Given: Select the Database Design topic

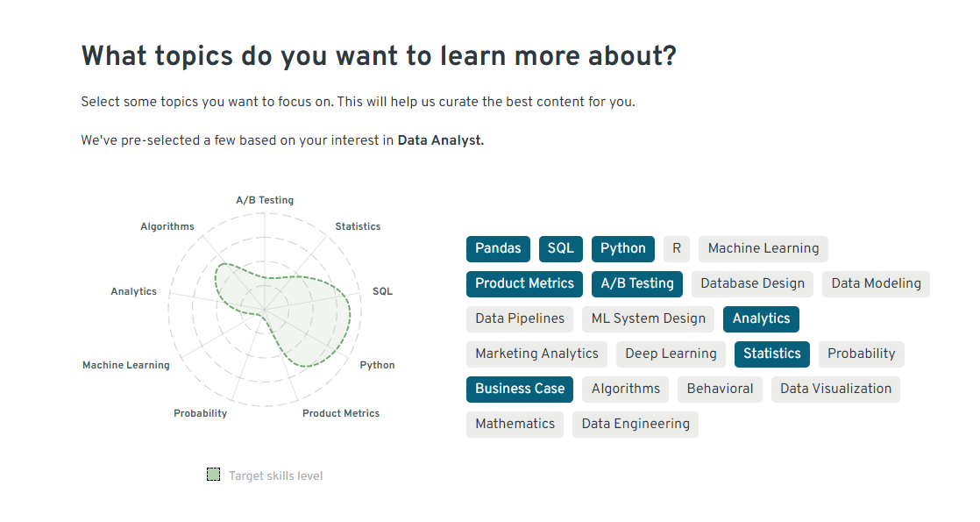Looking at the screenshot, I should coord(752,283).
